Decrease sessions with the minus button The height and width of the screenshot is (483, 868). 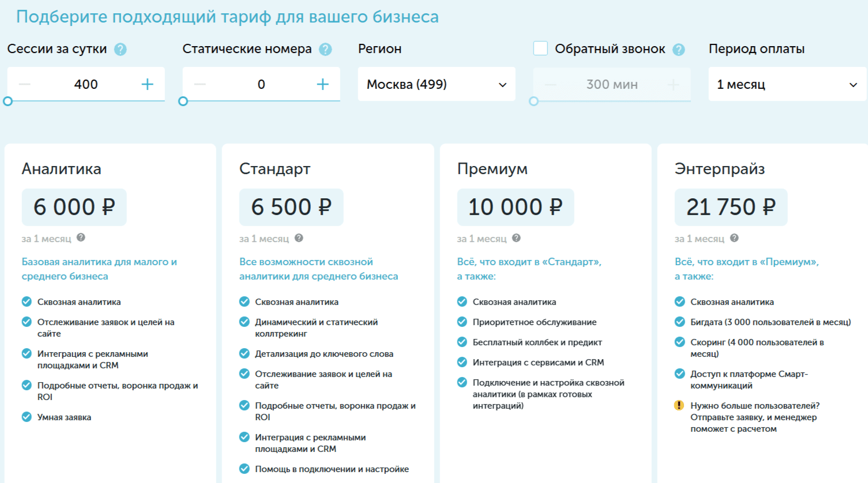(x=25, y=84)
